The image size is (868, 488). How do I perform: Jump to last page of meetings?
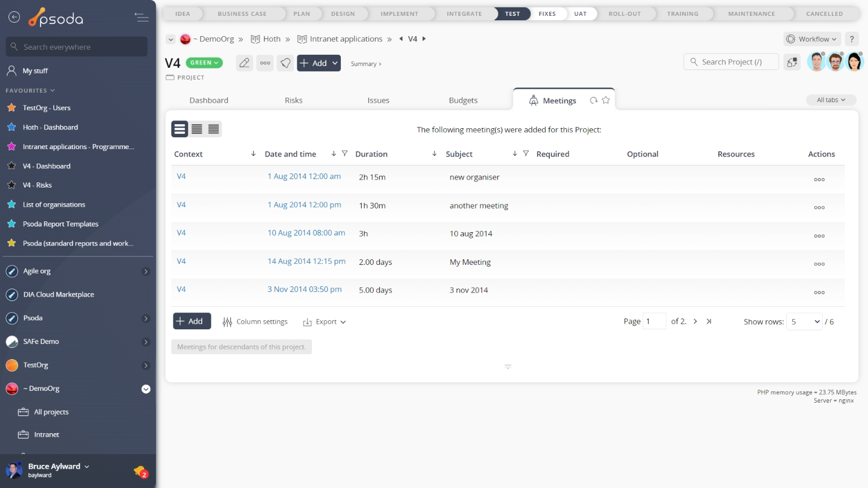tap(709, 321)
